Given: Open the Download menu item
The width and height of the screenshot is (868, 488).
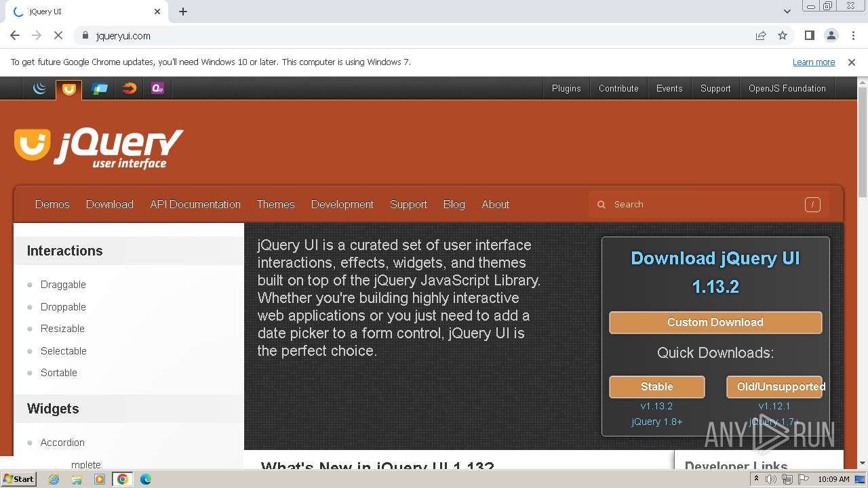Looking at the screenshot, I should click(x=110, y=204).
